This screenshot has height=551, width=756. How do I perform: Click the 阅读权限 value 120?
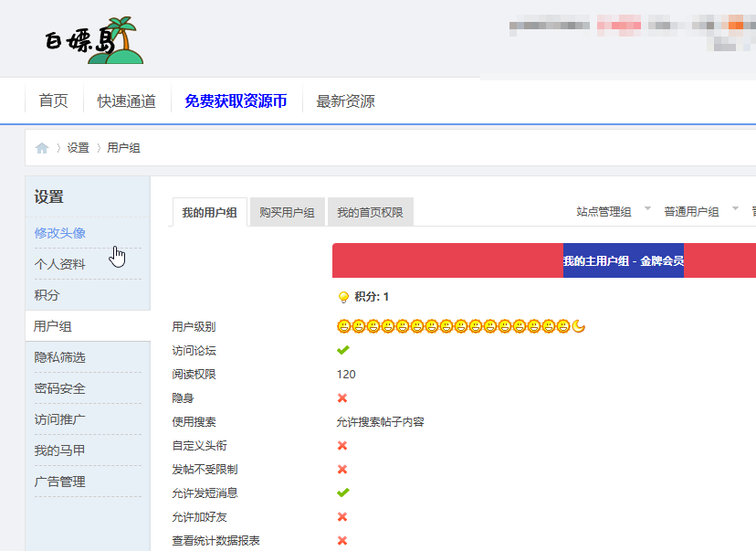pos(346,375)
